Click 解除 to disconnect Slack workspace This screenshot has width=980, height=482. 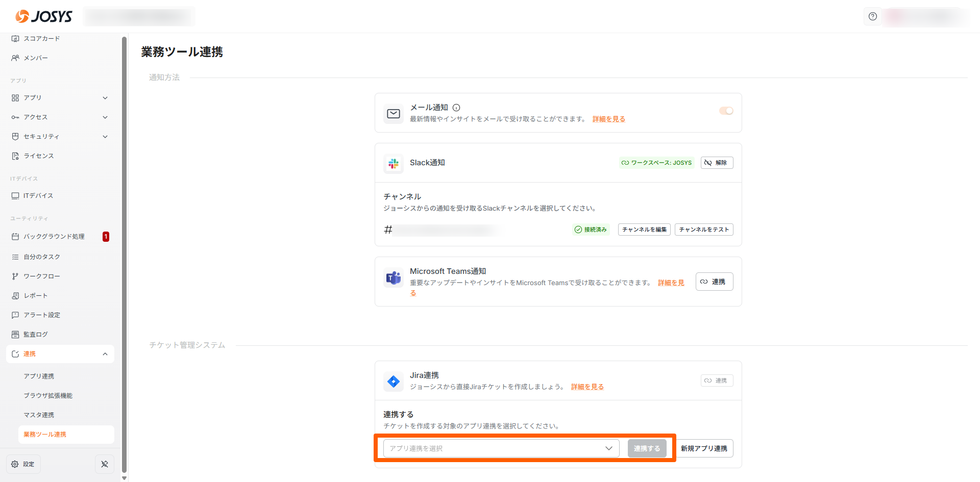pos(717,163)
